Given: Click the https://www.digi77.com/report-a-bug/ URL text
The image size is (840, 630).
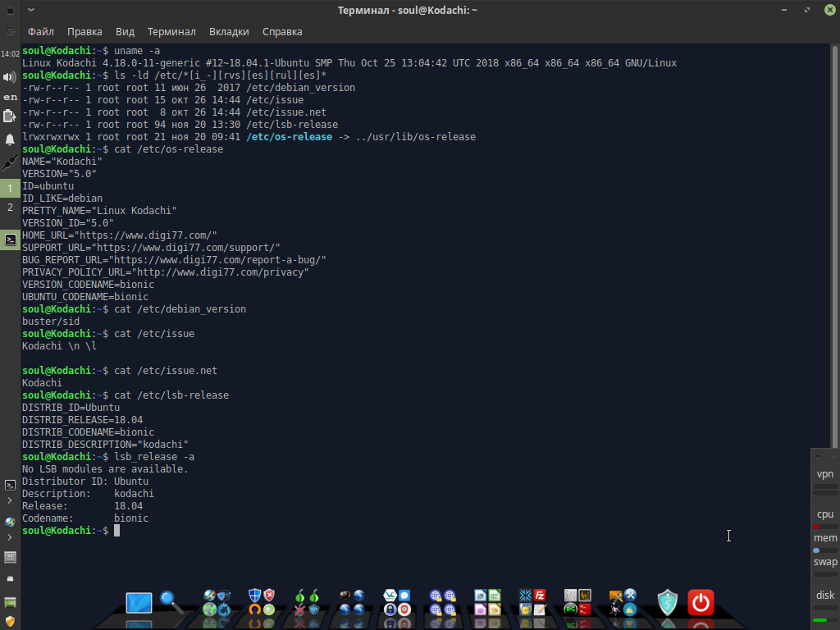Looking at the screenshot, I should pos(217,260).
